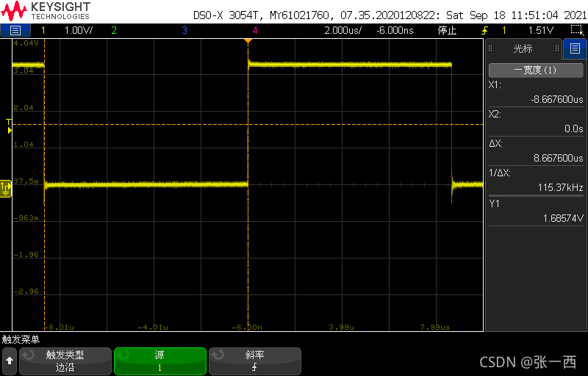Open the 斜率 slope softkey

[255, 361]
